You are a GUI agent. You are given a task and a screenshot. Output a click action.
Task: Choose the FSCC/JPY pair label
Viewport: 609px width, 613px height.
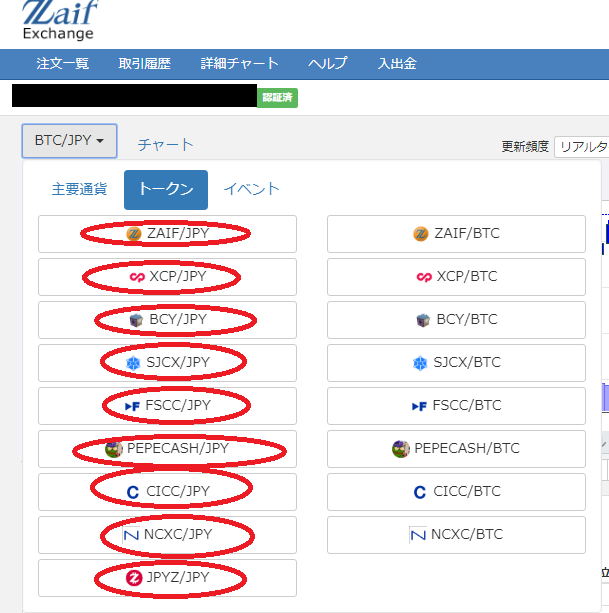(178, 405)
